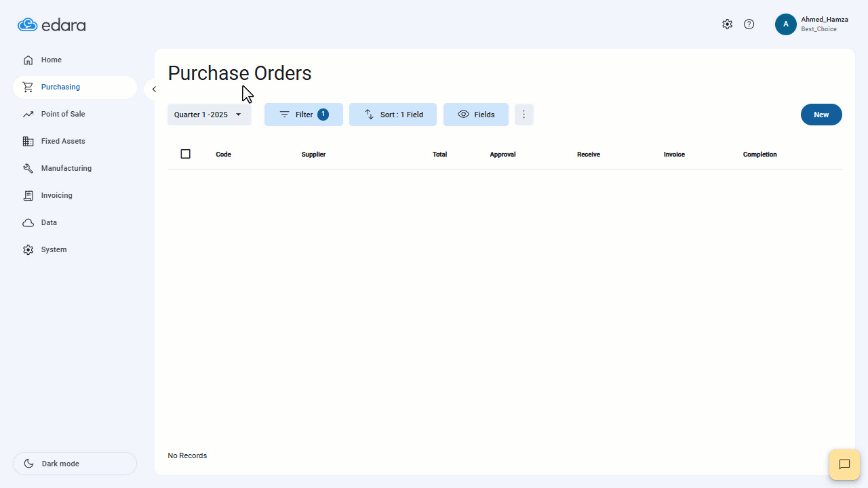Viewport: 868px width, 488px height.
Task: Click the No Records status text
Action: pyautogui.click(x=187, y=455)
